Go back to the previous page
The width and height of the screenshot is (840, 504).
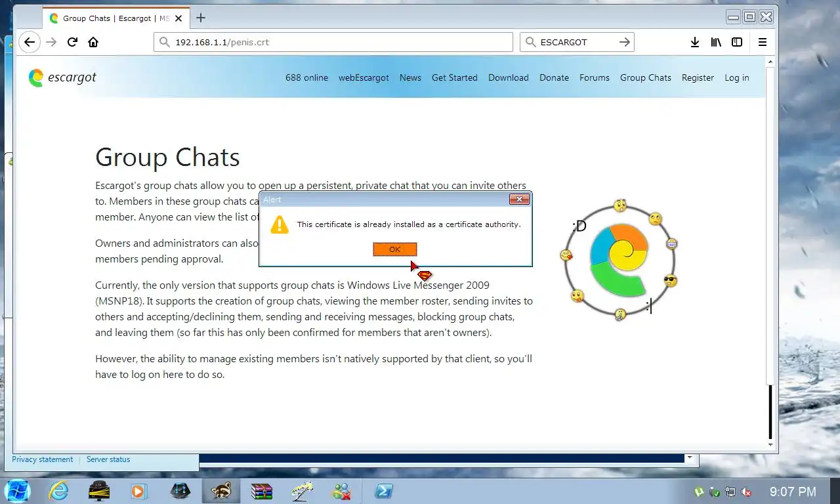pos(29,42)
